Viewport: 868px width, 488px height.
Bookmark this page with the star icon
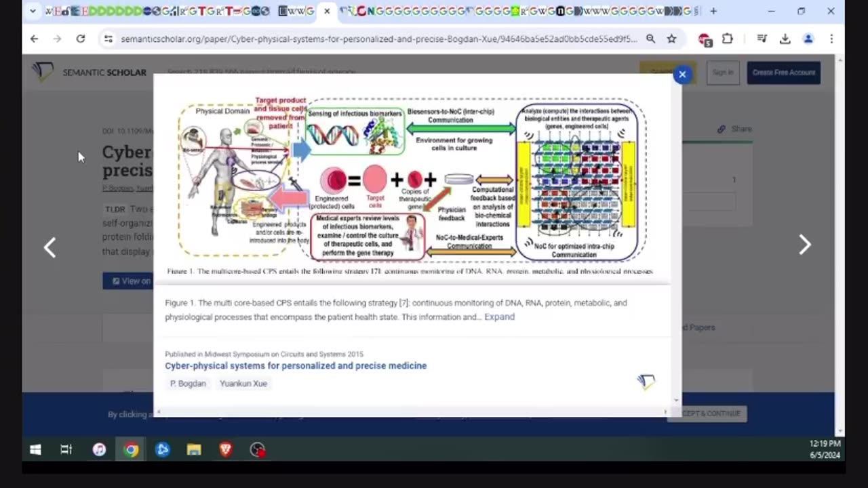[671, 39]
